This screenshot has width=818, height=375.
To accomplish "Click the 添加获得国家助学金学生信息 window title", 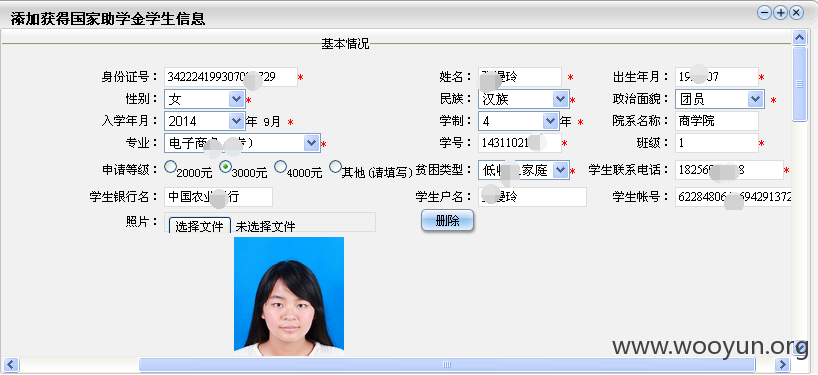I will 107,19.
